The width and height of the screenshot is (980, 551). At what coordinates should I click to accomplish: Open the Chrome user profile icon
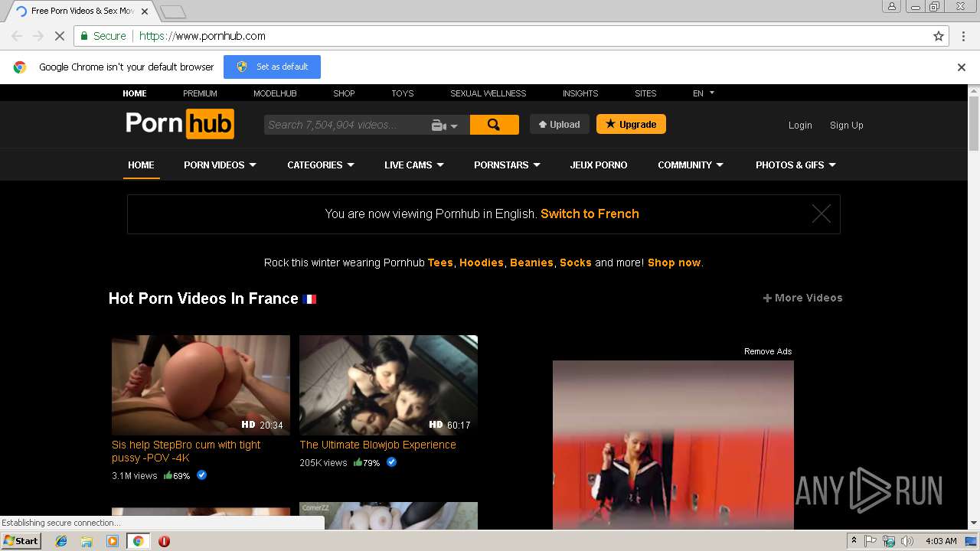(x=892, y=6)
